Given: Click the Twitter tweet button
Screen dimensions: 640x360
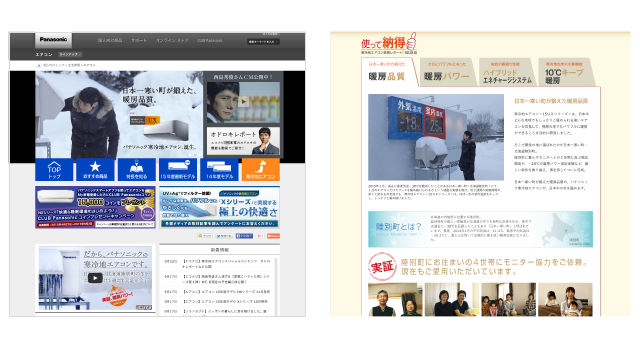Looking at the screenshot, I should coord(224,236).
